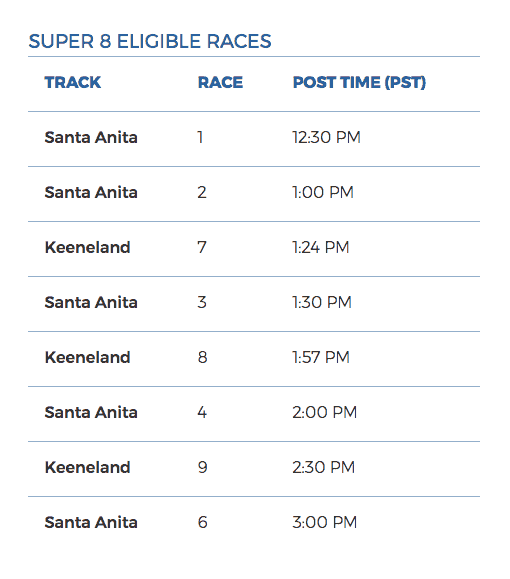Click the POST TIME (PST) column header
This screenshot has width=510, height=579.
click(359, 82)
